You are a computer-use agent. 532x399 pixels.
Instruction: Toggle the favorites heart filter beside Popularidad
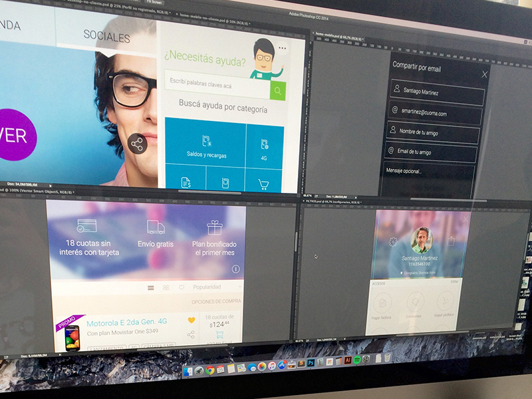tap(182, 287)
